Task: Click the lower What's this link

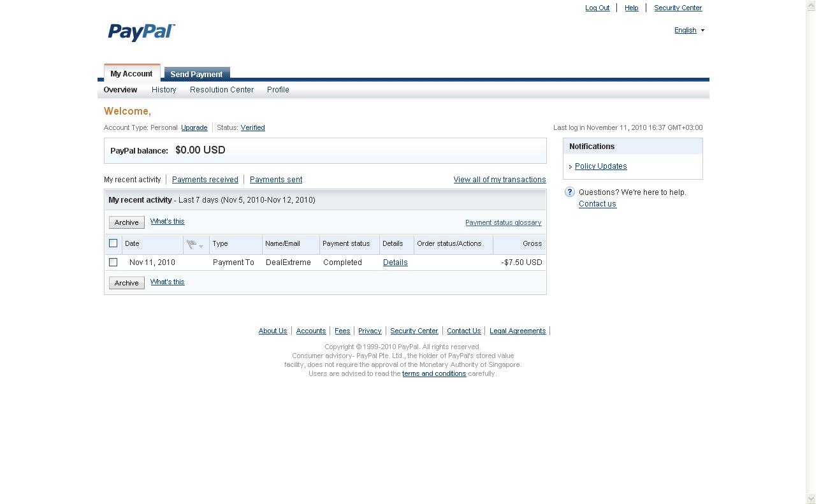Action: [x=168, y=282]
